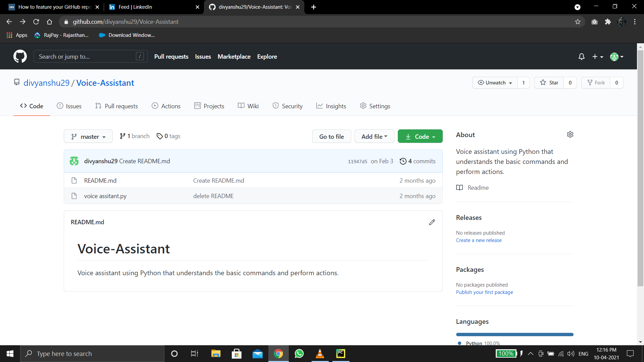The width and height of the screenshot is (644, 362).
Task: Toggle WhatsApp from the taskbar
Action: point(299,354)
